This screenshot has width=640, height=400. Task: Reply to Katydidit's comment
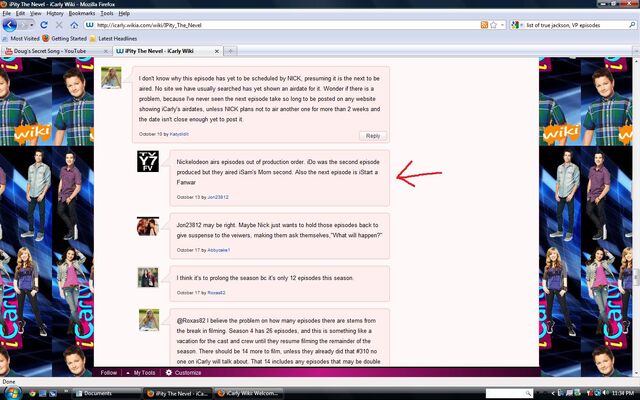[x=373, y=136]
